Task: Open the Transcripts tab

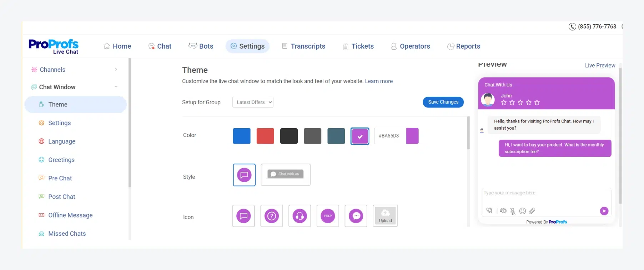Action: coord(304,46)
